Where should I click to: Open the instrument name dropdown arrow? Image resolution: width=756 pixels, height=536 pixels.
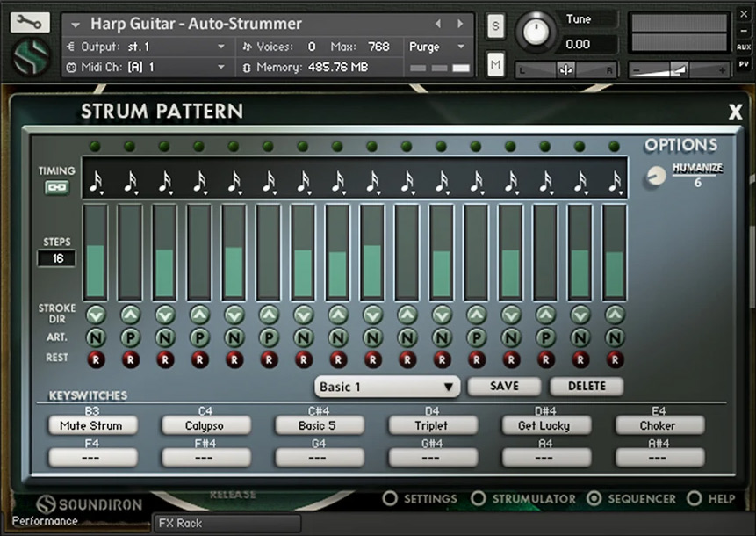click(x=75, y=24)
